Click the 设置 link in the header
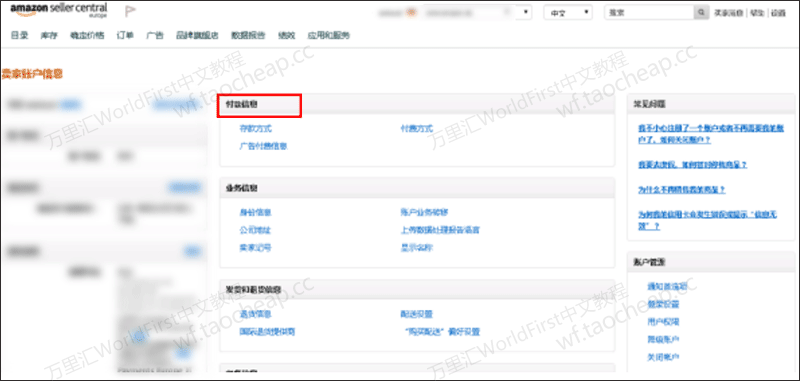Viewport: 800px width, 381px height. tap(778, 13)
